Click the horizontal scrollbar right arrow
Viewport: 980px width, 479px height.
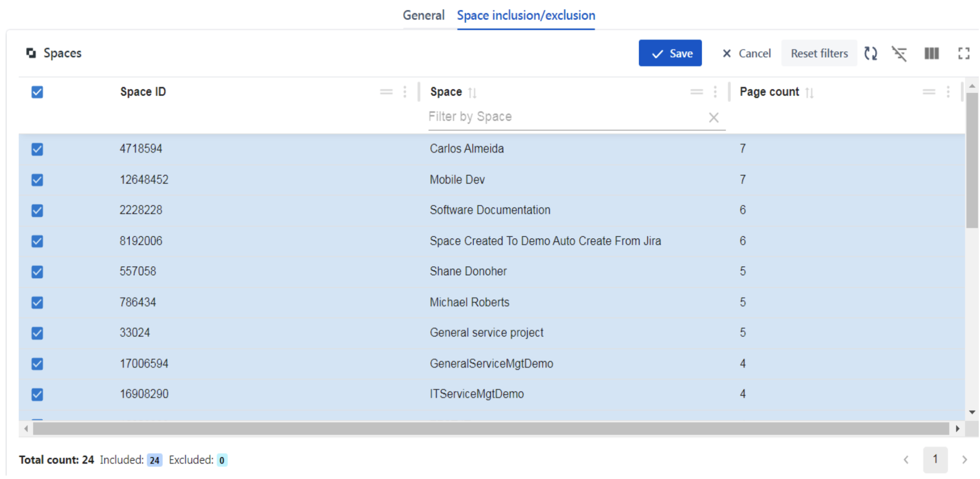957,429
